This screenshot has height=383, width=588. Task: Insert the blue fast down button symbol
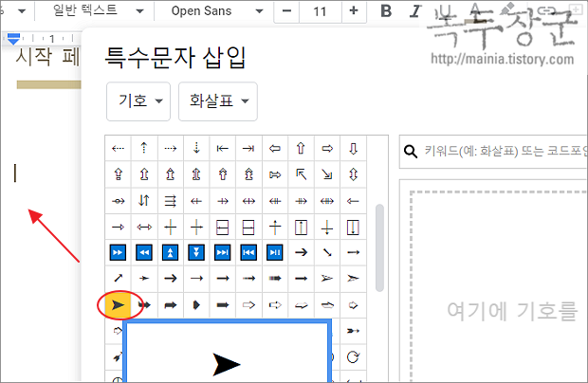coord(196,252)
